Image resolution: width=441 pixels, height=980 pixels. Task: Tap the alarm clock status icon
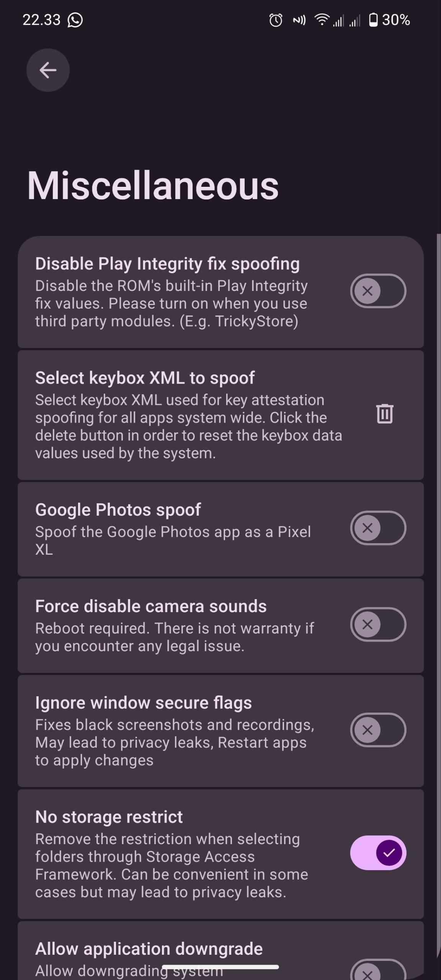point(276,20)
